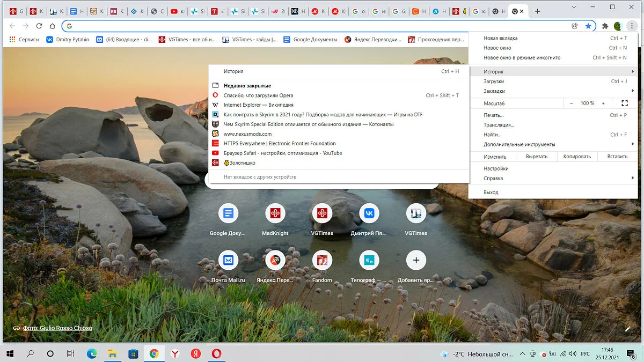The height and width of the screenshot is (362, 644).
Task: Open a new tab with plus button
Action: (x=537, y=11)
